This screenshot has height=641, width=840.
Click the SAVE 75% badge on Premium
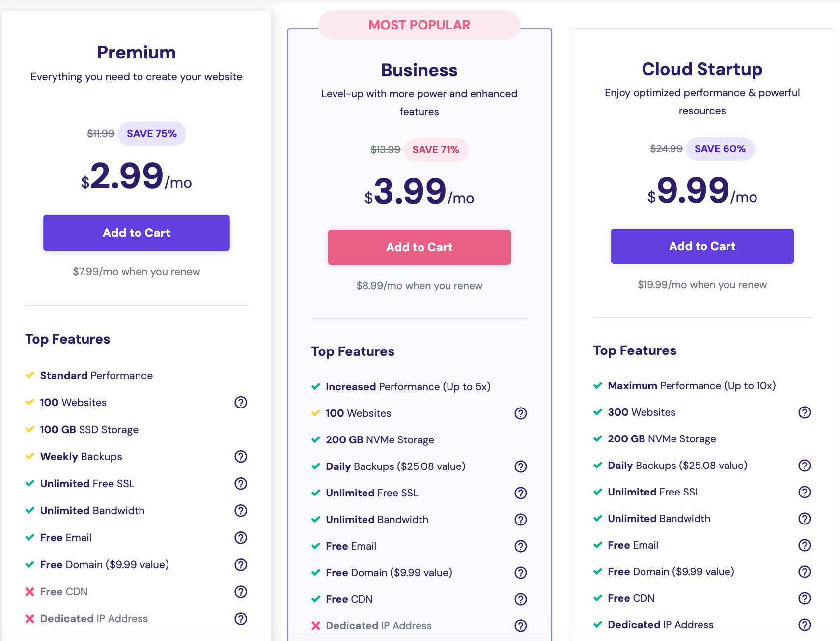152,134
